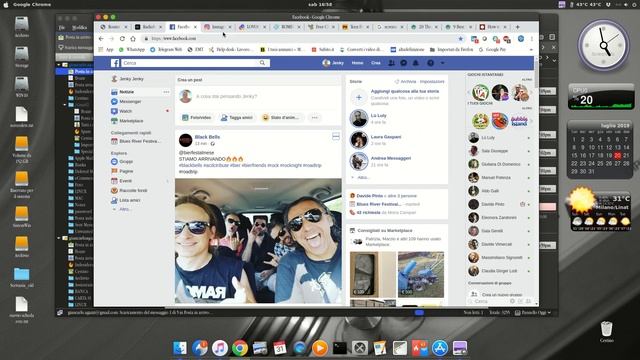This screenshot has height=360, width=640.
Task: Open the Black Bells post options menu
Action: pos(336,137)
